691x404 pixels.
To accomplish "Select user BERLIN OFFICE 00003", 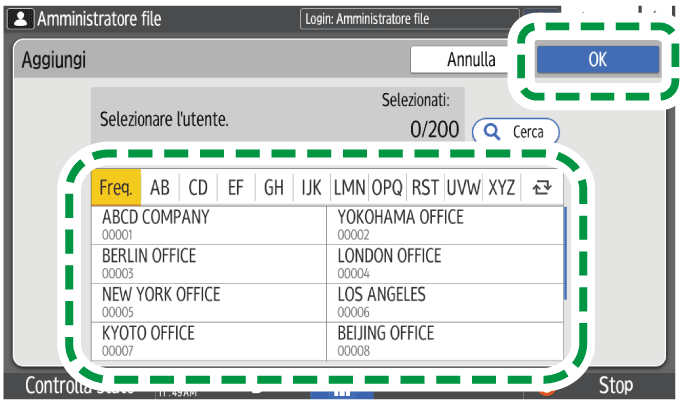I will tap(209, 264).
